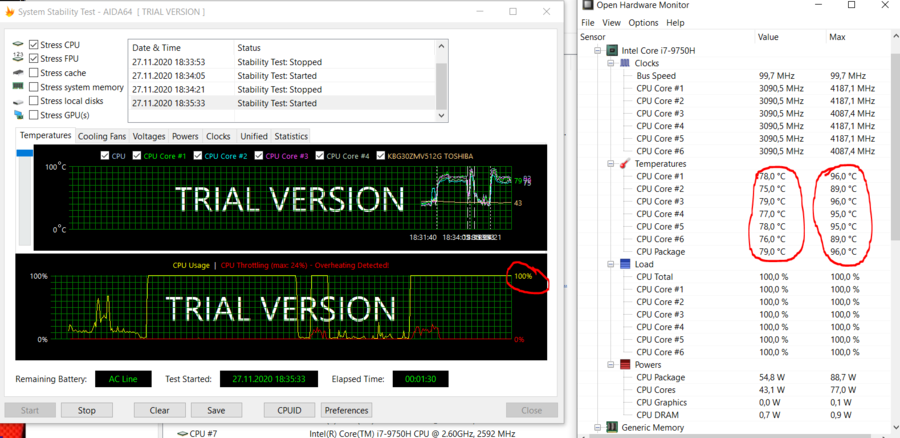Switch to the Powers tab
Screen dimensions: 900x438
point(185,136)
